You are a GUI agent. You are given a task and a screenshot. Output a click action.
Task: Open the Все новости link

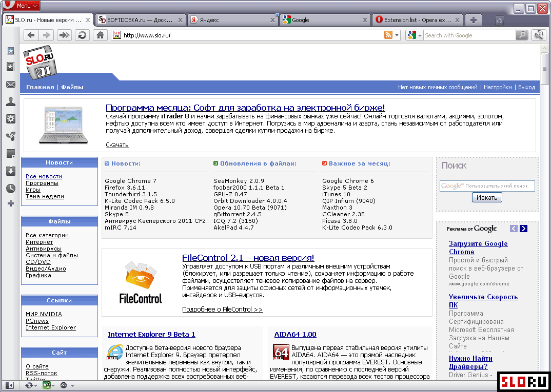[x=44, y=176]
